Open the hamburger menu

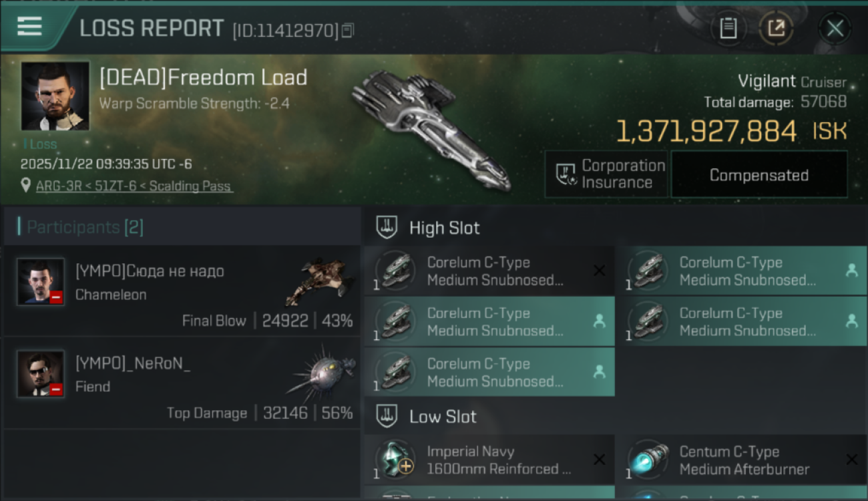click(29, 27)
